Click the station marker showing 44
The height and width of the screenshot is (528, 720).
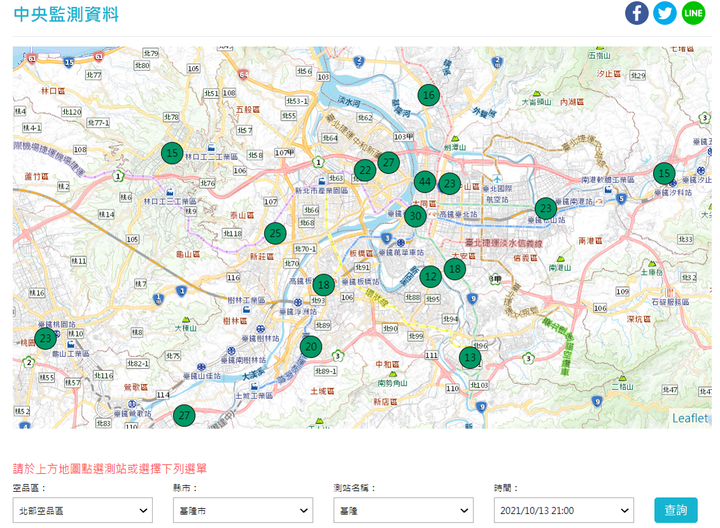coord(425,182)
